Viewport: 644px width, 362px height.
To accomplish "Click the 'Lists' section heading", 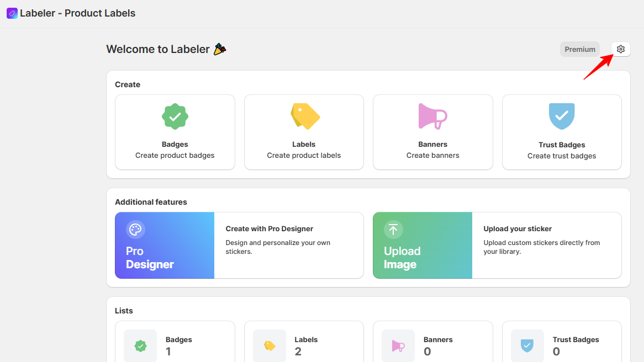I will (124, 311).
